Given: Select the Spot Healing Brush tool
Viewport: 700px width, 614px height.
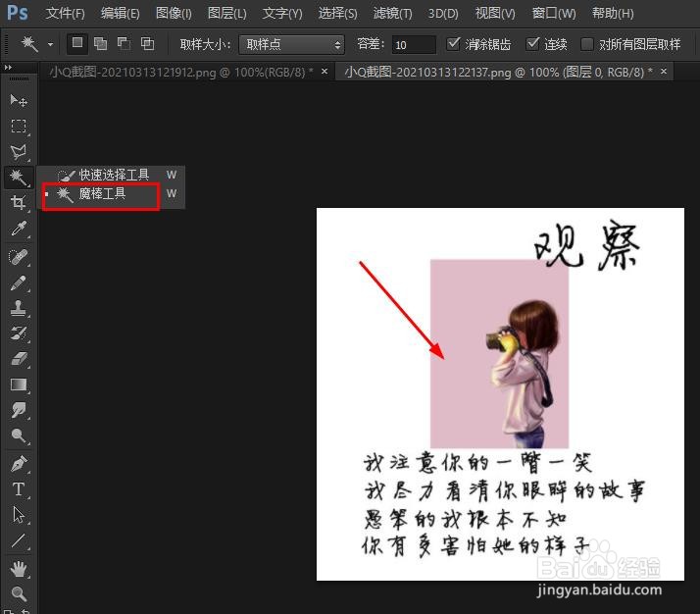Looking at the screenshot, I should click(x=19, y=257).
